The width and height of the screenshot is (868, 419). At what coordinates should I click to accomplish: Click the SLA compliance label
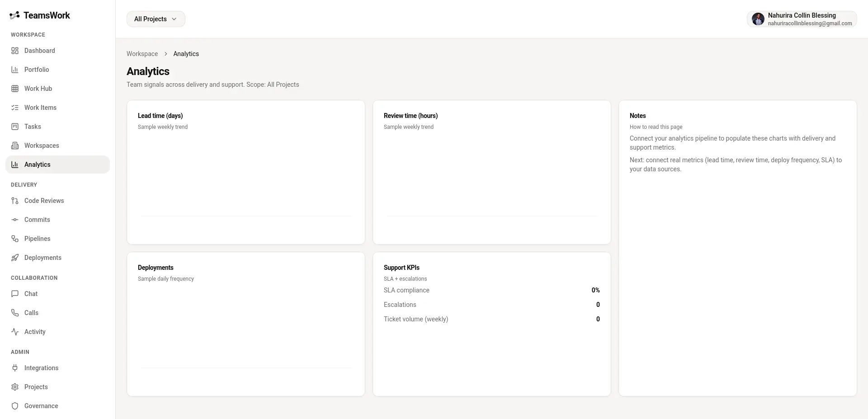[406, 290]
